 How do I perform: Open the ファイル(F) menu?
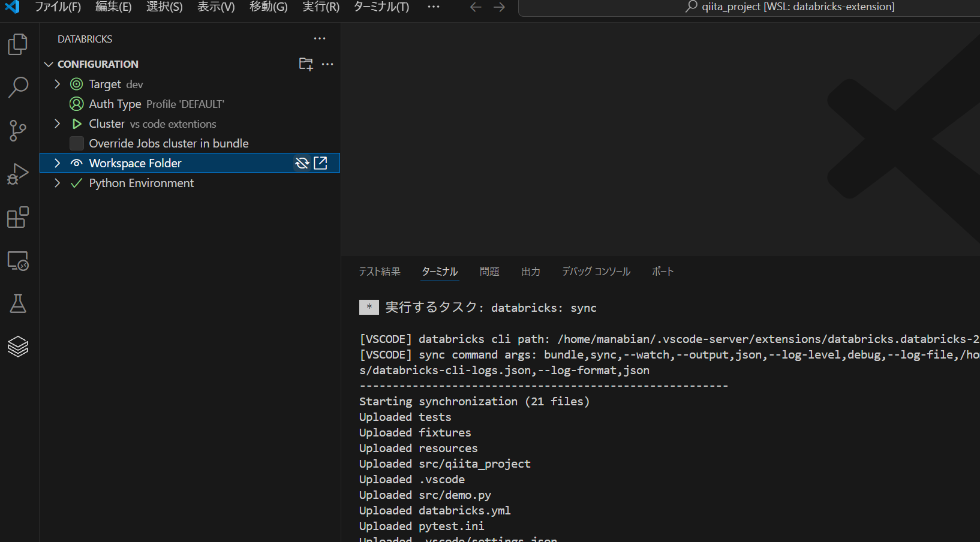(58, 7)
